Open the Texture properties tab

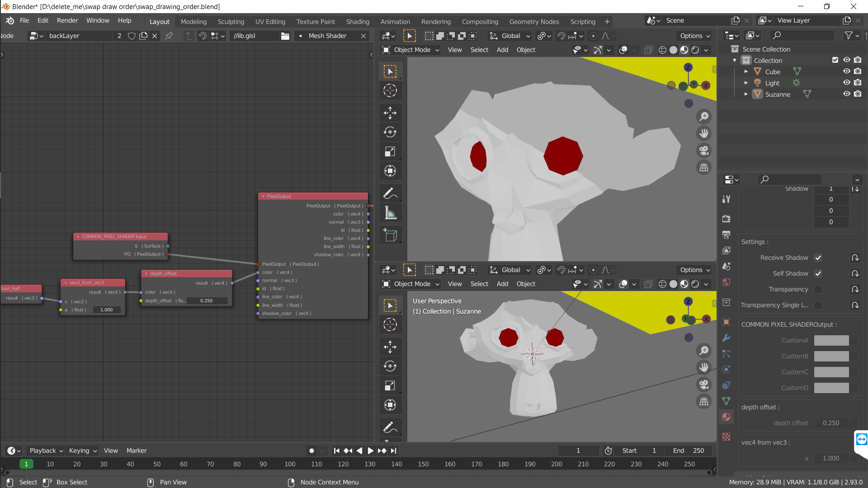point(726,436)
